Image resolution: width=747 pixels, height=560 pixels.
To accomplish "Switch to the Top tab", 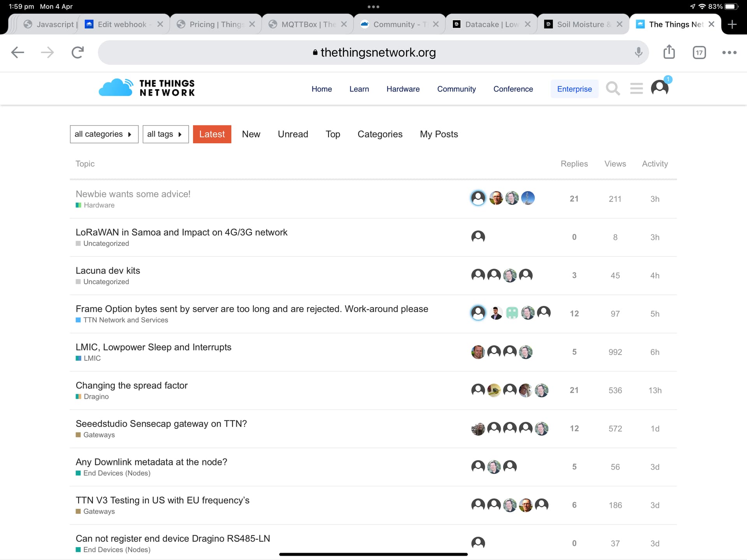I will tap(333, 134).
